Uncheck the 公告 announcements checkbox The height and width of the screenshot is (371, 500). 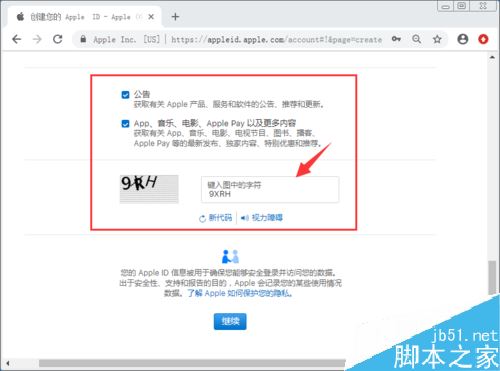pyautogui.click(x=125, y=95)
